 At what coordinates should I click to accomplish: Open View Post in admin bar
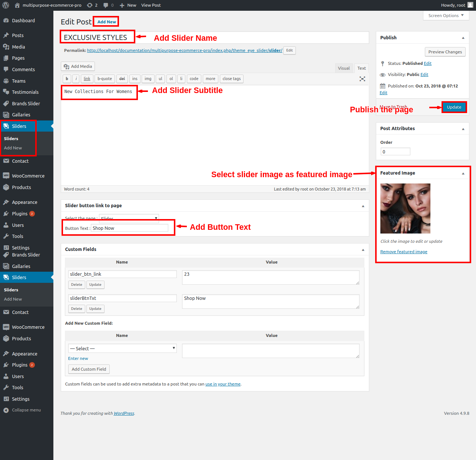(151, 5)
